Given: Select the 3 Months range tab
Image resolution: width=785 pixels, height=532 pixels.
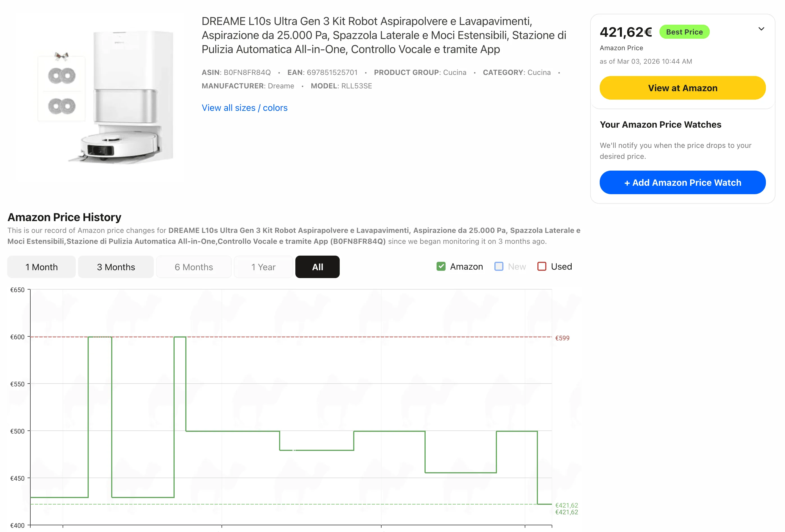Looking at the screenshot, I should point(116,267).
